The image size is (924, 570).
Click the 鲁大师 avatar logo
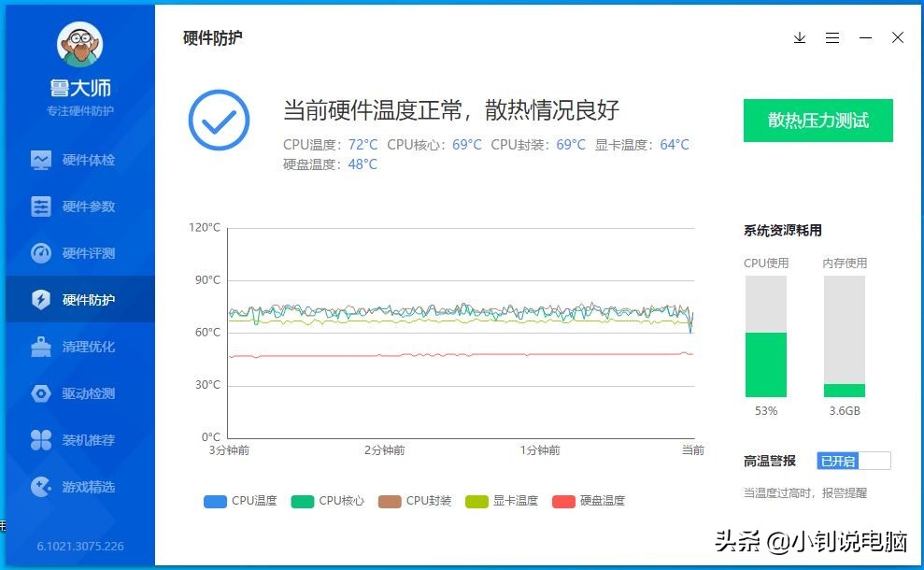(x=80, y=44)
